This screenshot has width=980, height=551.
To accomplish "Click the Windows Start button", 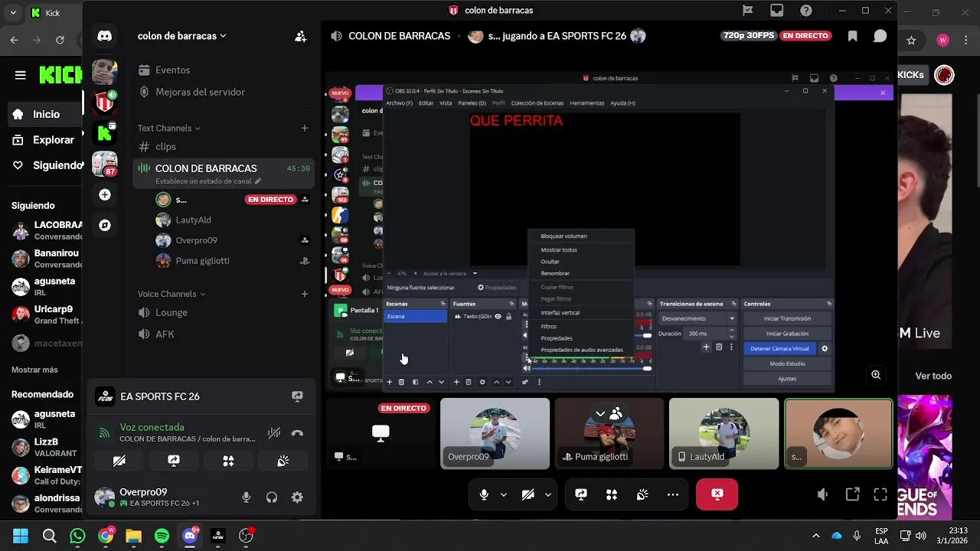I will pos(21,536).
